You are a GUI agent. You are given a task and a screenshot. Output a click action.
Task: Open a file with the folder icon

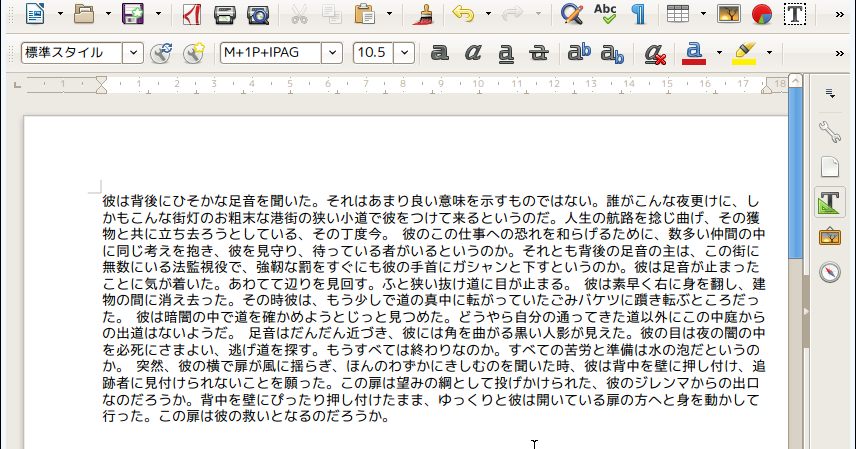[x=84, y=14]
